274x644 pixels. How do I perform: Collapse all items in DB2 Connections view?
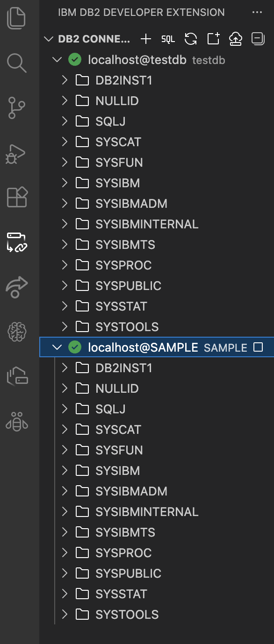point(257,39)
